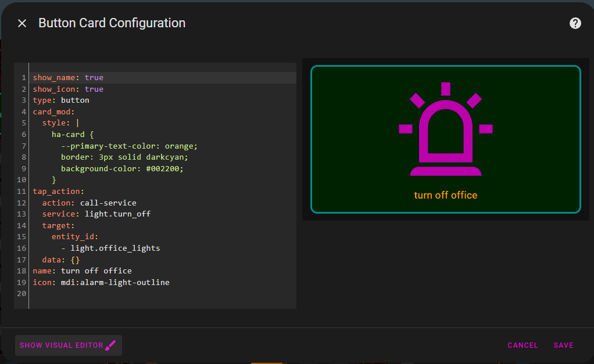594x364 pixels.
Task: Open the help question mark icon
Action: (x=575, y=23)
